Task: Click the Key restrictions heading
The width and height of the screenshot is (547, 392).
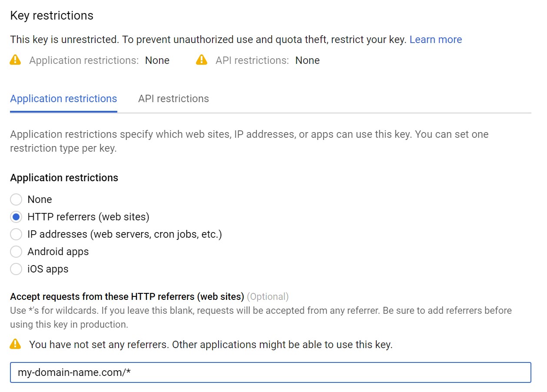Action: (x=52, y=16)
